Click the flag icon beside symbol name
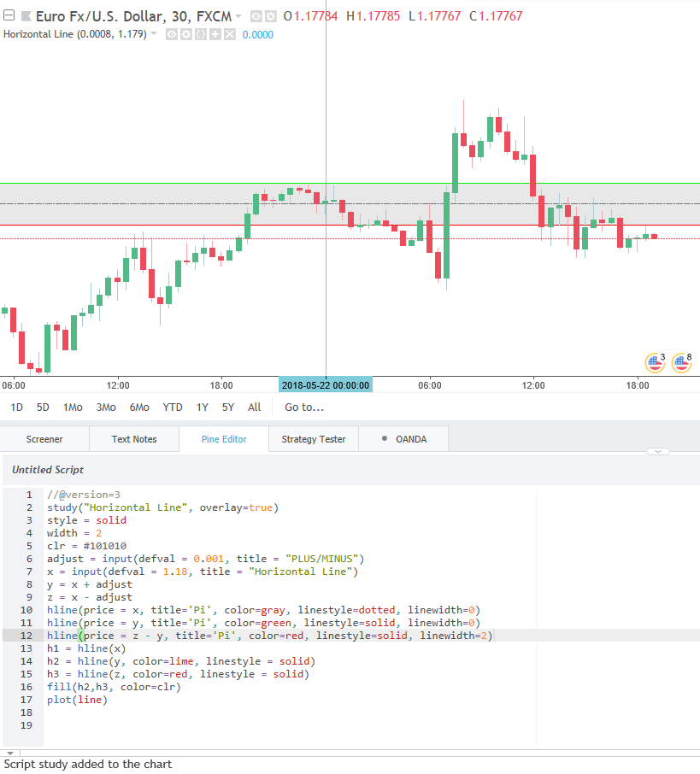 coord(26,16)
